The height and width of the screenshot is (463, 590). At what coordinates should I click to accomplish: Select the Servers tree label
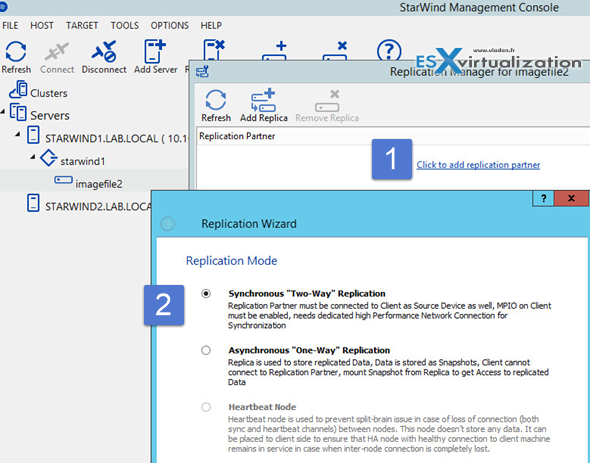tap(50, 115)
